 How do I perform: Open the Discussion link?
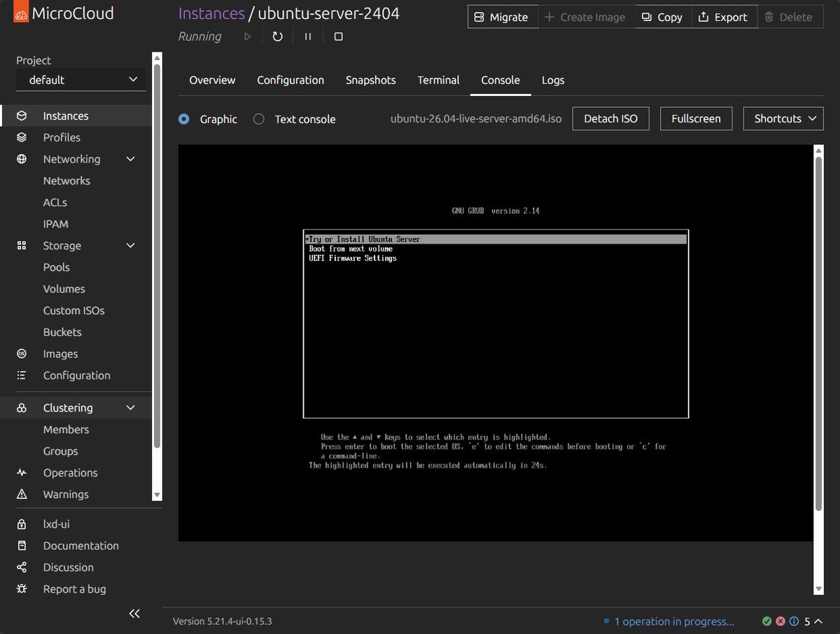(x=68, y=567)
